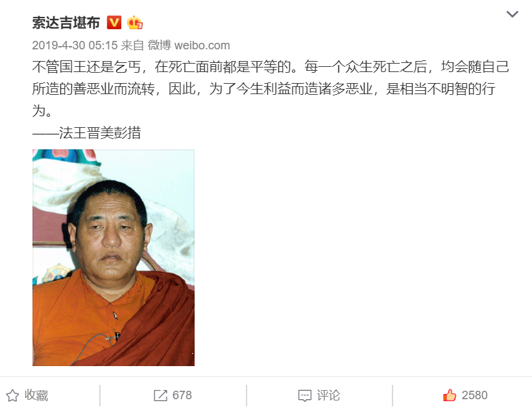Viewport: 532px width, 407px height.
Task: Click the post's first line starting 不管国王
Action: [271, 67]
